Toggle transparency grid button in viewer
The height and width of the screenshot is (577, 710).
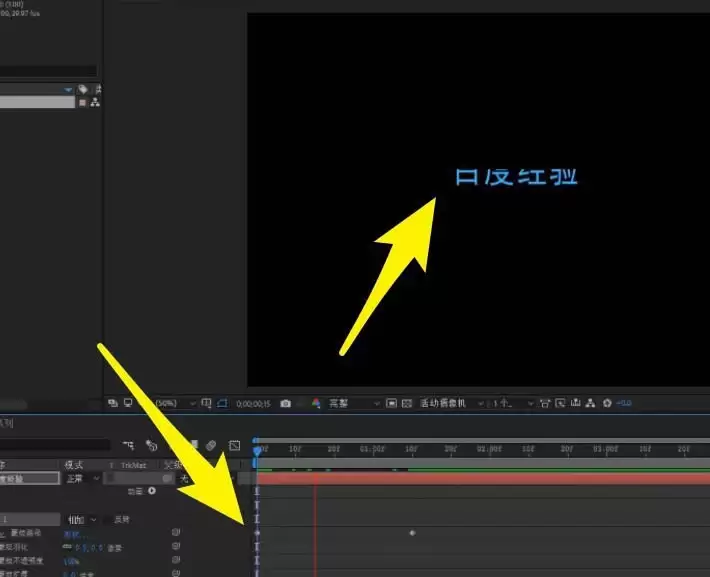pyautogui.click(x=407, y=403)
